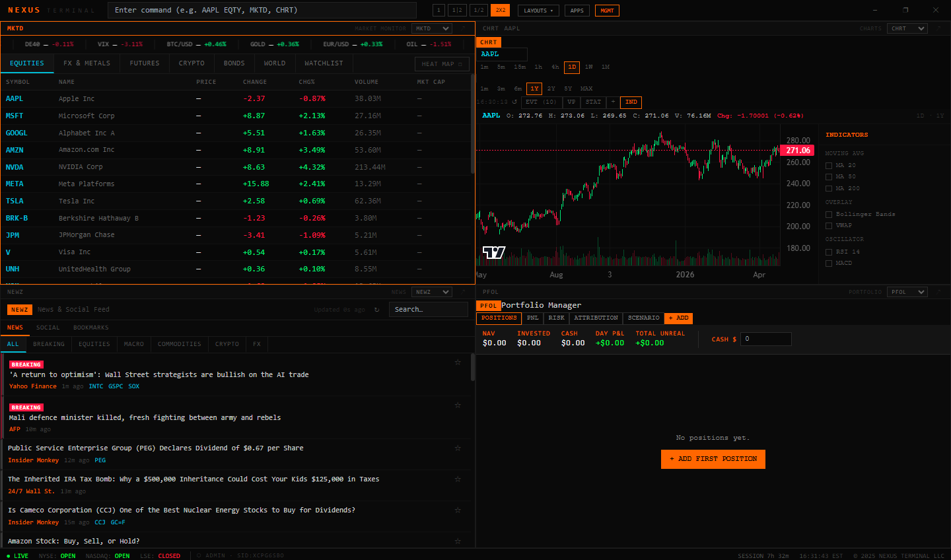Set chart range to 5Y
Screen dimensions: 951x560
(x=568, y=88)
